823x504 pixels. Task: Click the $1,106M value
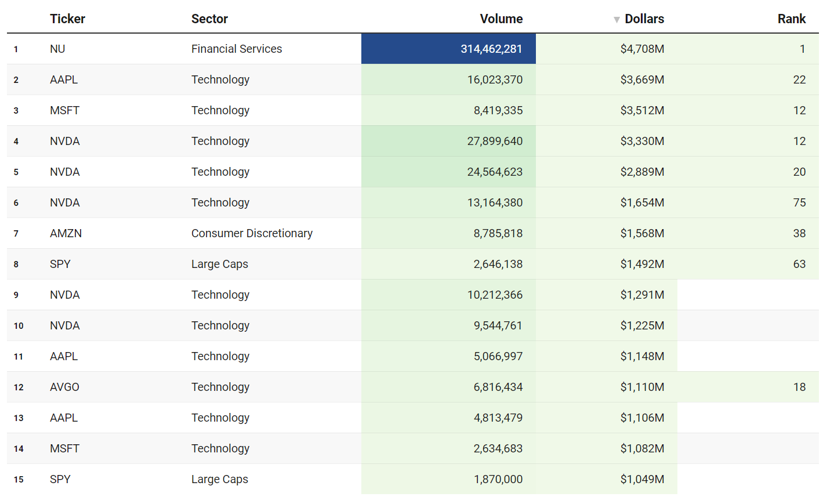click(x=642, y=418)
